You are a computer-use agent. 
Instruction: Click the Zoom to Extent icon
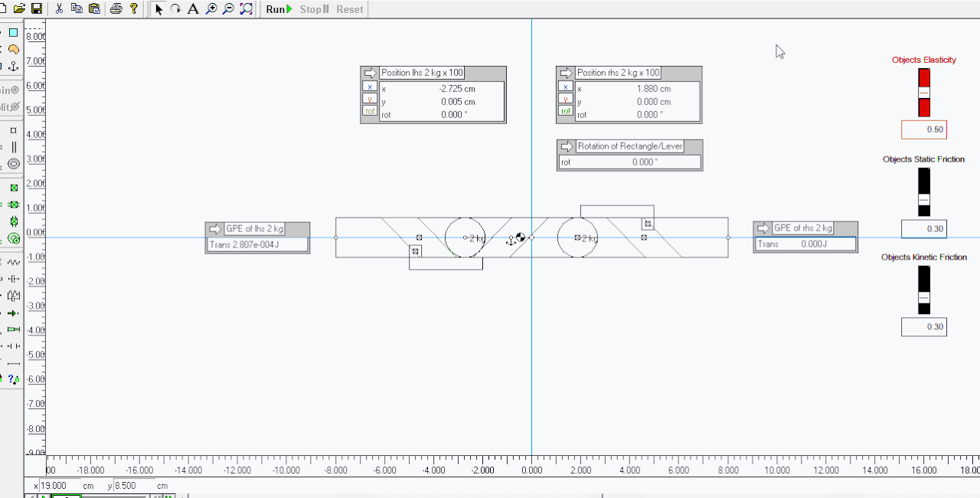click(246, 8)
